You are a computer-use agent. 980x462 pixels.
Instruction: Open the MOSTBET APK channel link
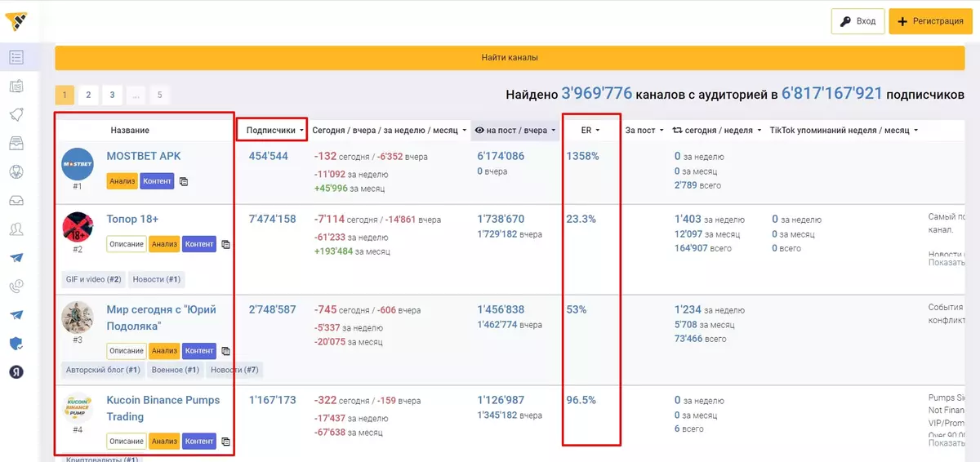pyautogui.click(x=144, y=156)
